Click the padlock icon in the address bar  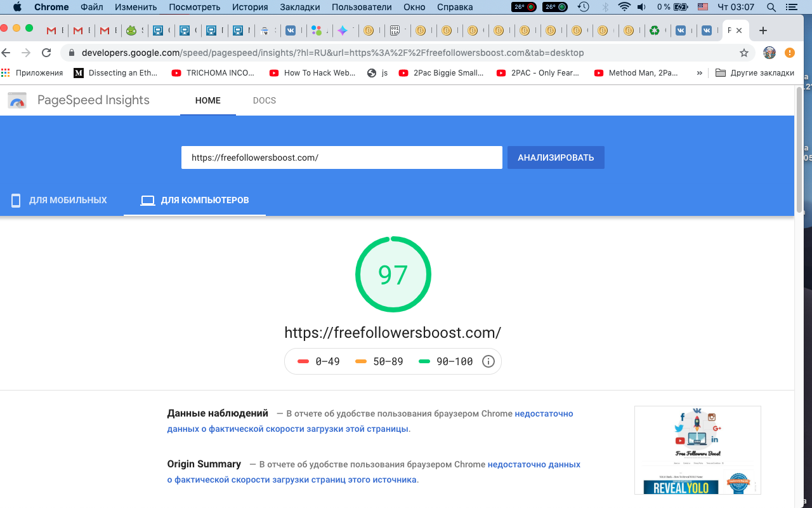point(71,53)
